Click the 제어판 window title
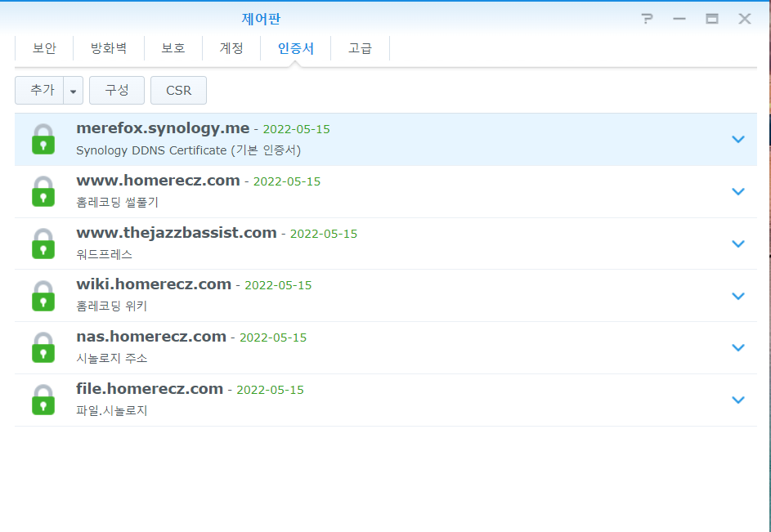Viewport: 771px width, 532px height. [x=261, y=19]
